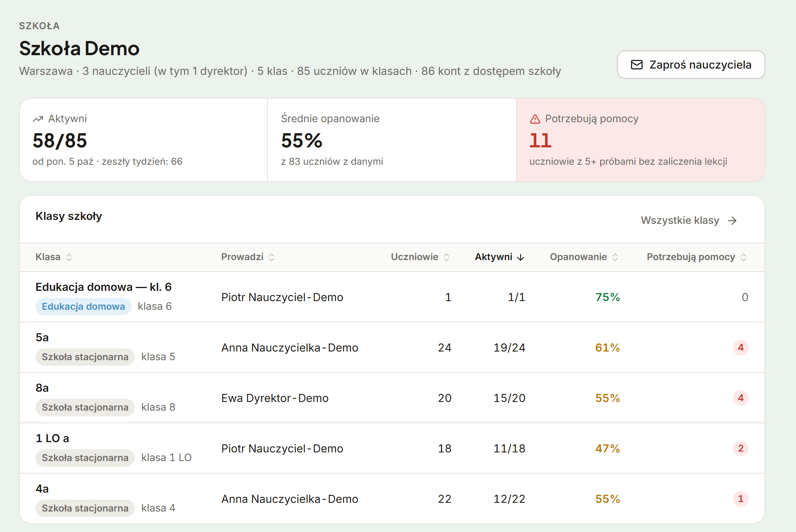Click Anna Nauczycielka-Demo in row 4a

[290, 499]
